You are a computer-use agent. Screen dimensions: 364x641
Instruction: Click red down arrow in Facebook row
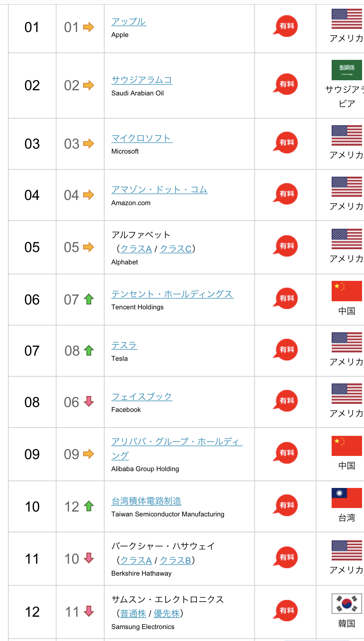89,402
